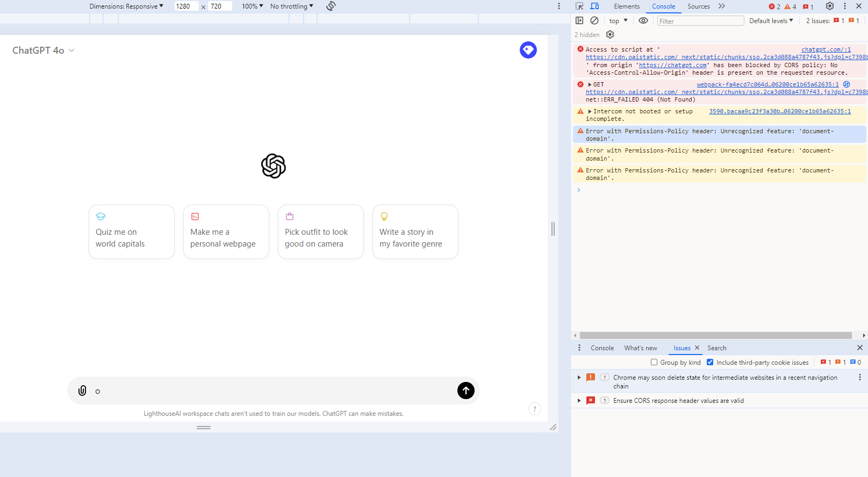The height and width of the screenshot is (477, 868).
Task: Open the No throttling dropdown
Action: (x=292, y=6)
